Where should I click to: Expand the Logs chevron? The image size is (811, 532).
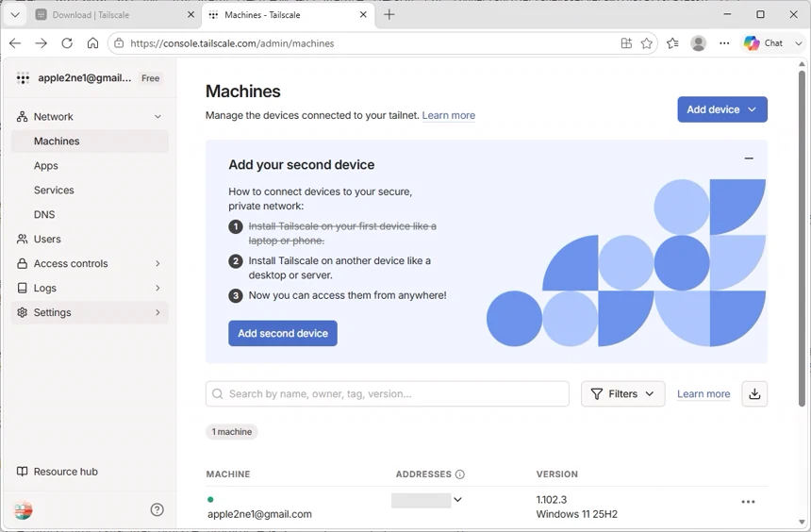click(x=157, y=288)
